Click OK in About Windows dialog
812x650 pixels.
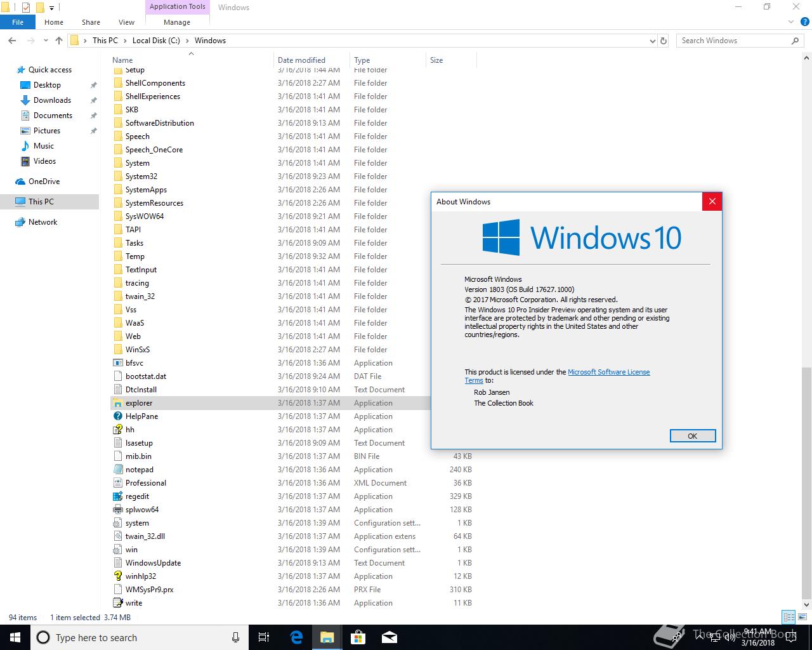(693, 436)
